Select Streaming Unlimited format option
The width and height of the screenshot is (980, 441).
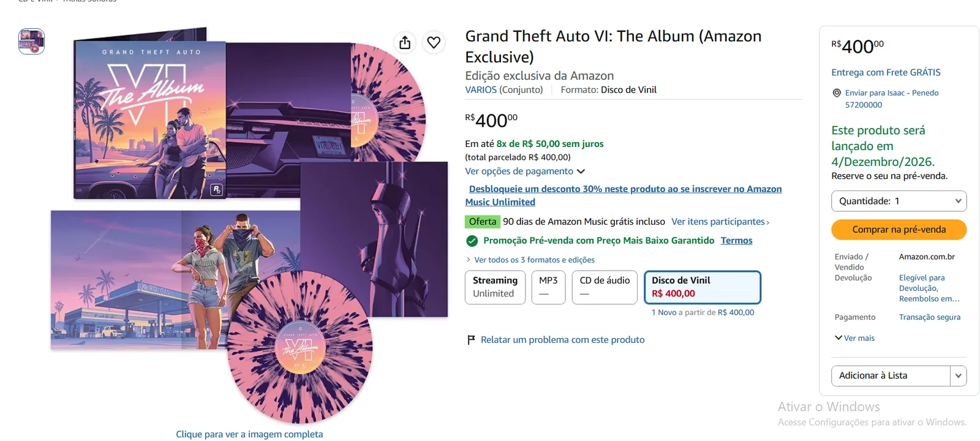[495, 287]
